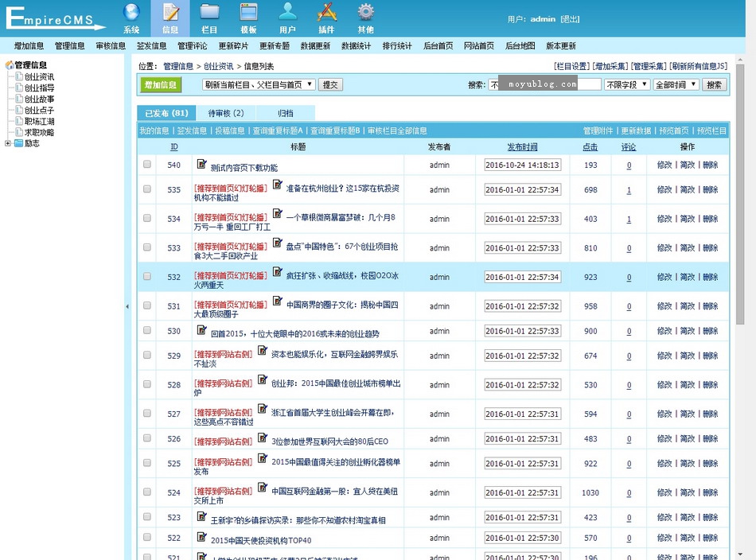Open 管理评论 in the submenu bar
Image resolution: width=756 pixels, height=560 pixels.
pyautogui.click(x=193, y=46)
